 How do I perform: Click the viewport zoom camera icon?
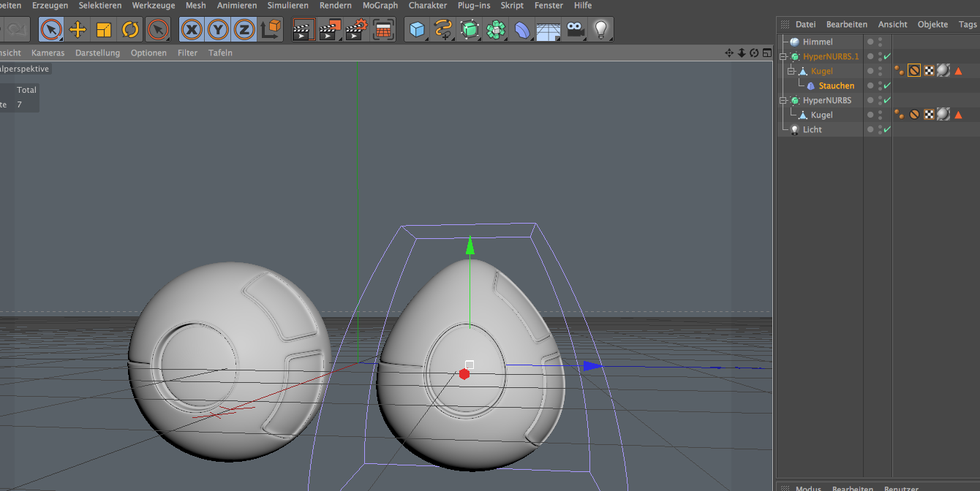click(x=742, y=53)
